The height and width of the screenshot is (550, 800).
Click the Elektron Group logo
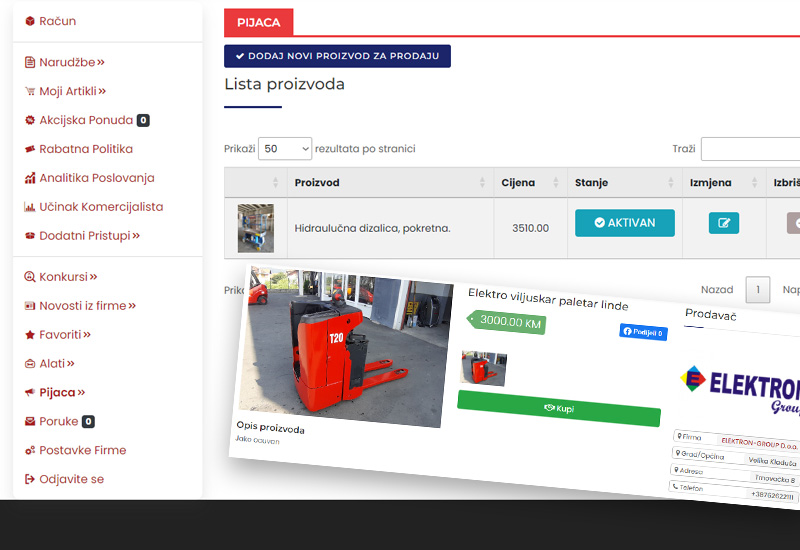741,390
